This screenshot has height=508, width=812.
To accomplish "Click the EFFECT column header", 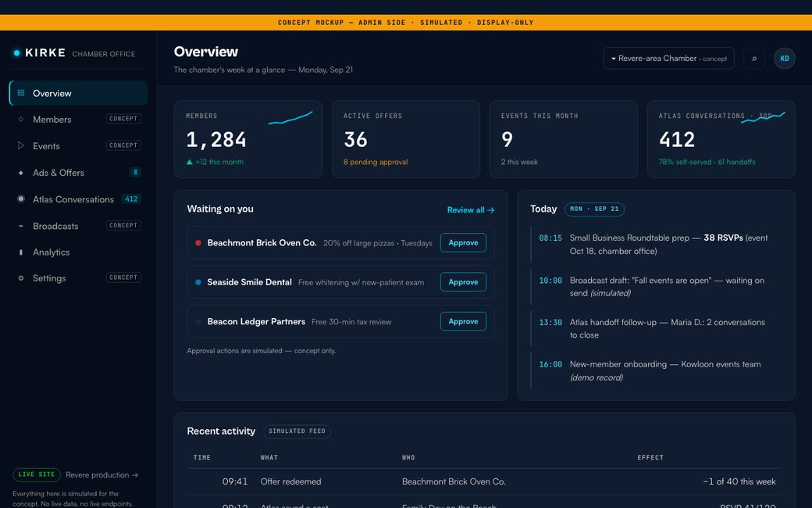I will (650, 458).
